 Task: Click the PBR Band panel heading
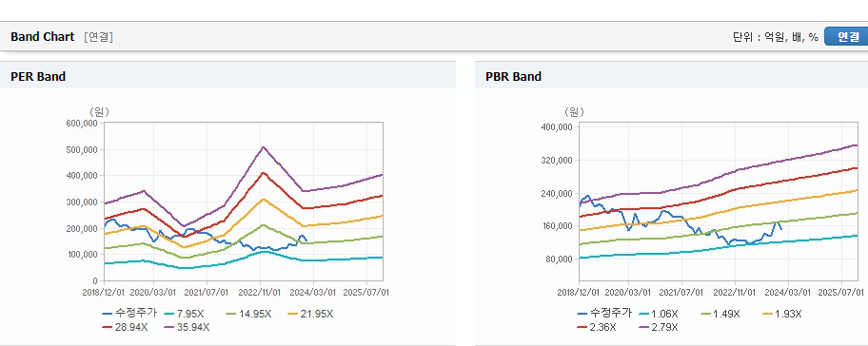click(513, 77)
